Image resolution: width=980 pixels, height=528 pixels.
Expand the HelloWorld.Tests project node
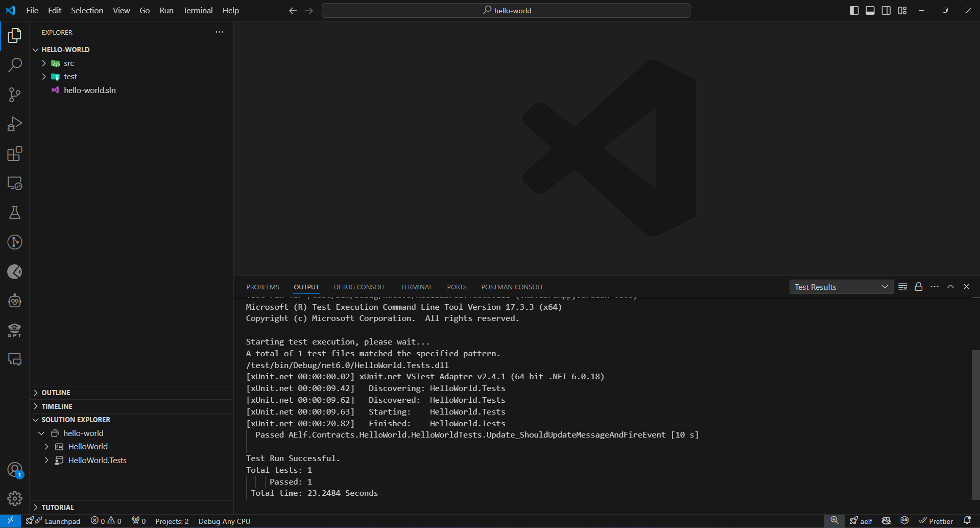[x=46, y=460]
